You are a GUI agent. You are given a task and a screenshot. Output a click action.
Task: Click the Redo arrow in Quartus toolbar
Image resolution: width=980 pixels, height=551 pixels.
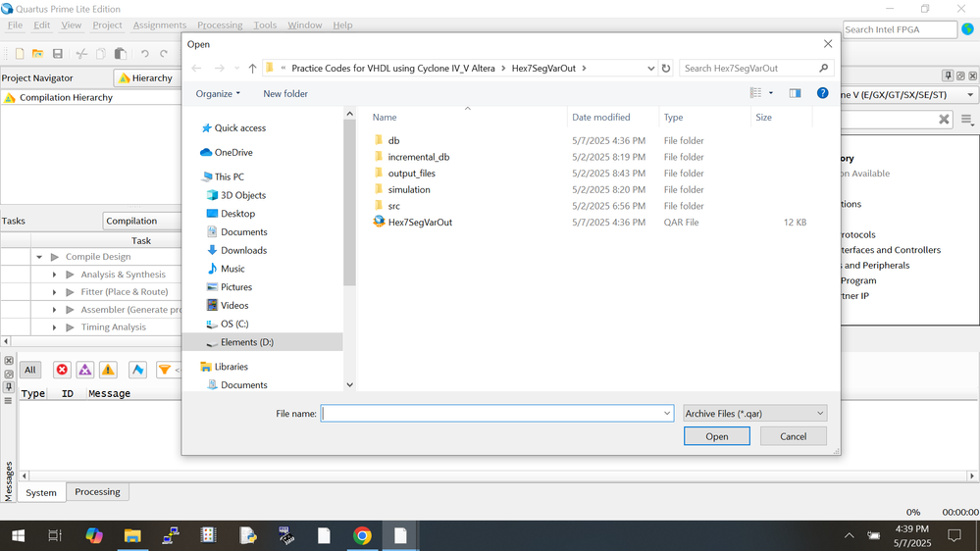164,54
